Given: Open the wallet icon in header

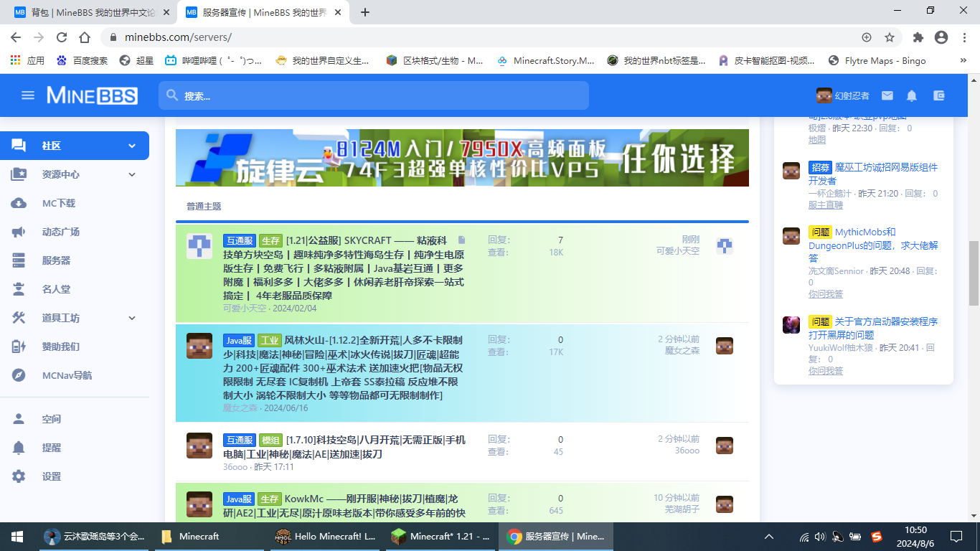Looking at the screenshot, I should point(939,95).
